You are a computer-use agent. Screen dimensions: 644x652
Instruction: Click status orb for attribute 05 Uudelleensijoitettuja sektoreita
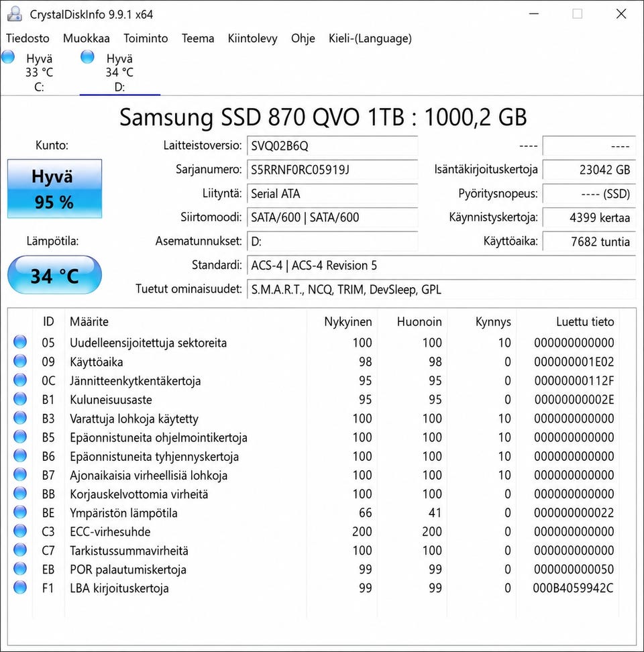pos(20,342)
